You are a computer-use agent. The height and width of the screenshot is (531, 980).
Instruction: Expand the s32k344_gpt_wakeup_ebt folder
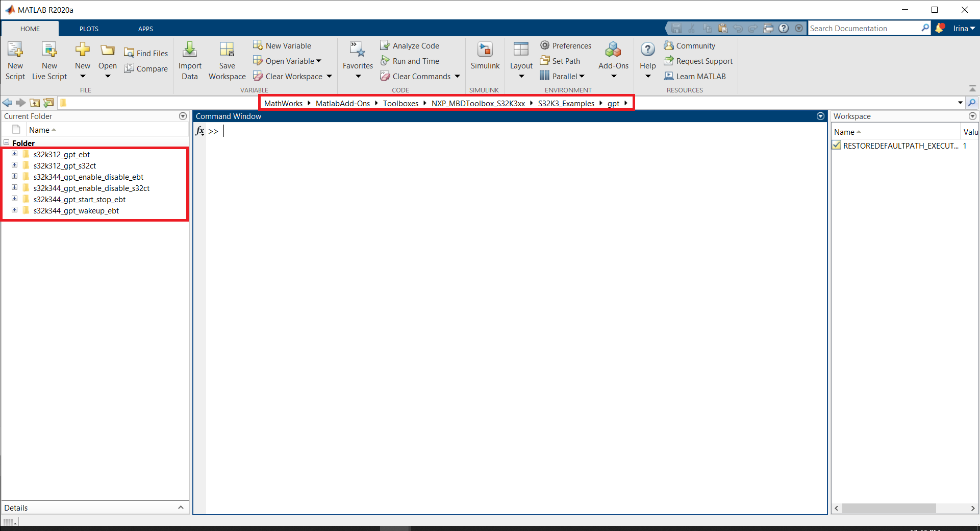pos(14,210)
